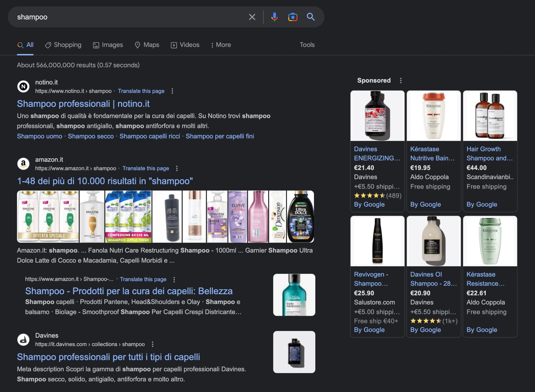Image resolution: width=535 pixels, height=392 pixels.
Task: Click the 1k+ reviews star rating
Action: [x=434, y=321]
